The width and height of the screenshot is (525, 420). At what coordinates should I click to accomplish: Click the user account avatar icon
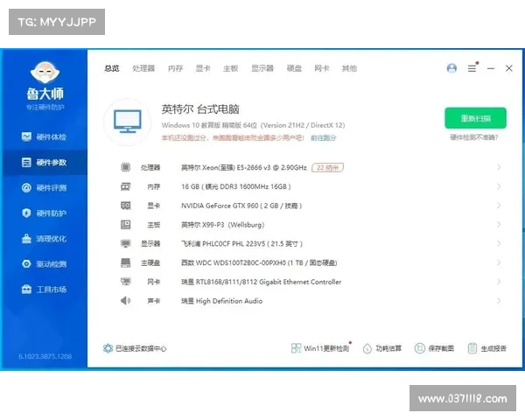451,68
